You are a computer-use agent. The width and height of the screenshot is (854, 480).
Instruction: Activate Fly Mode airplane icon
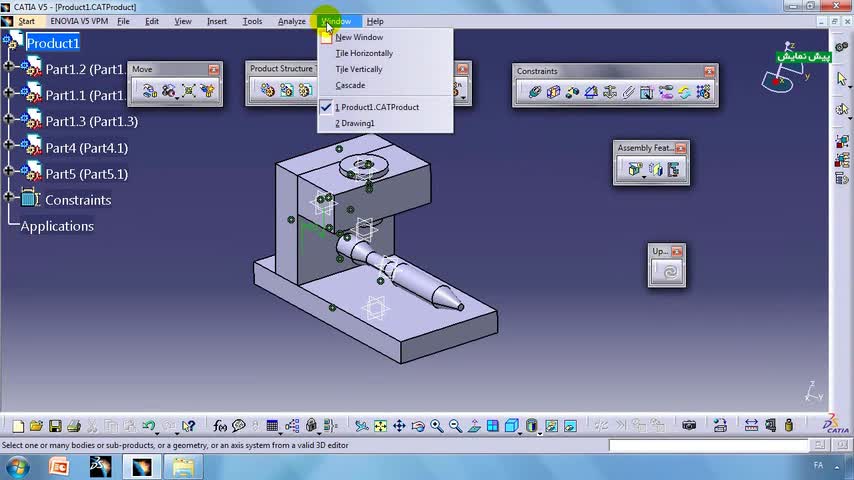(x=361, y=426)
